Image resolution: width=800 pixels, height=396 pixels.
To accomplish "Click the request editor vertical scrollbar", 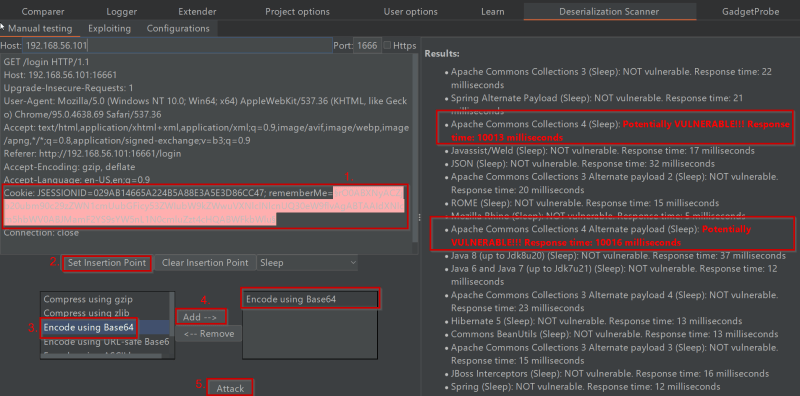I will click(415, 148).
